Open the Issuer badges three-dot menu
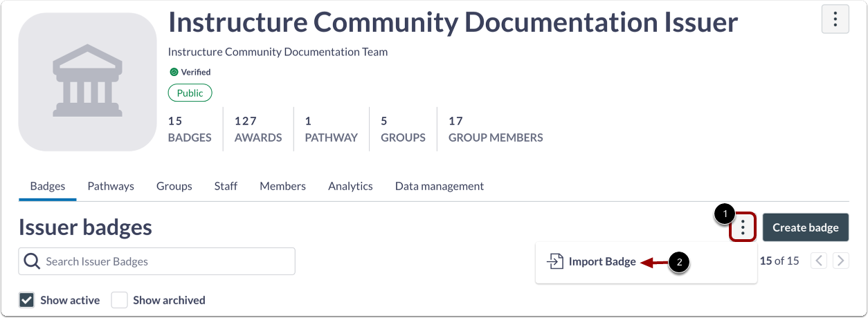This screenshot has width=868, height=318. (x=743, y=227)
